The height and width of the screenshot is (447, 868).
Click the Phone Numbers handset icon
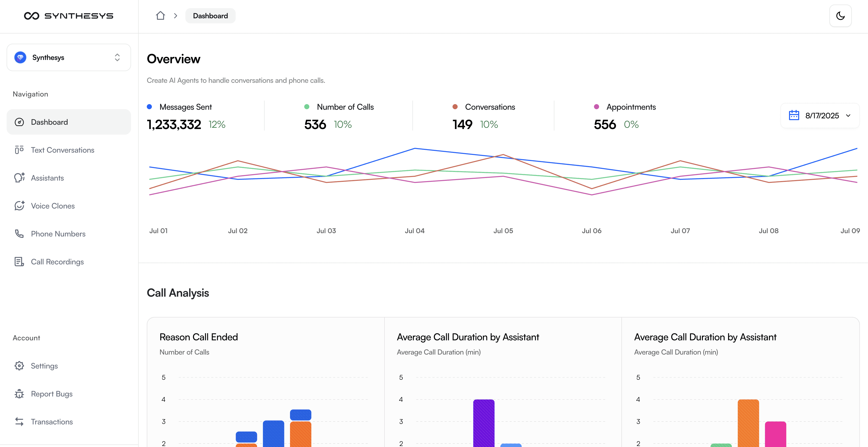point(19,234)
